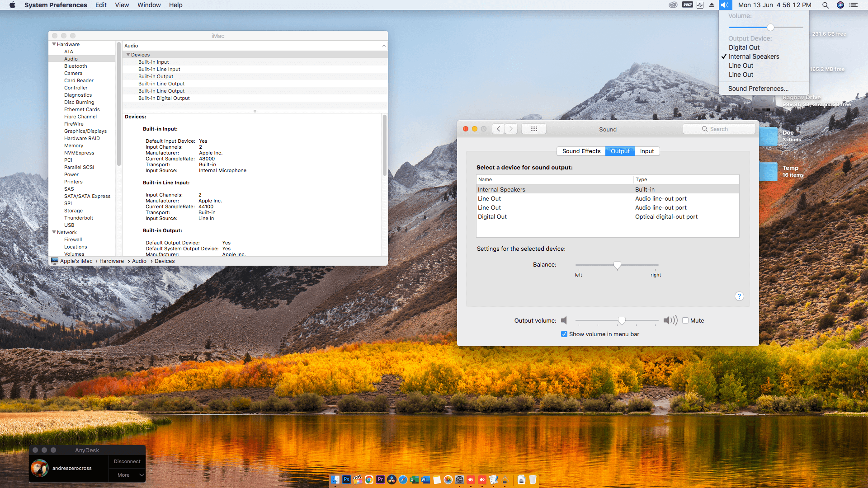Open Excel from the Dock
This screenshot has height=488, width=868.
[414, 479]
